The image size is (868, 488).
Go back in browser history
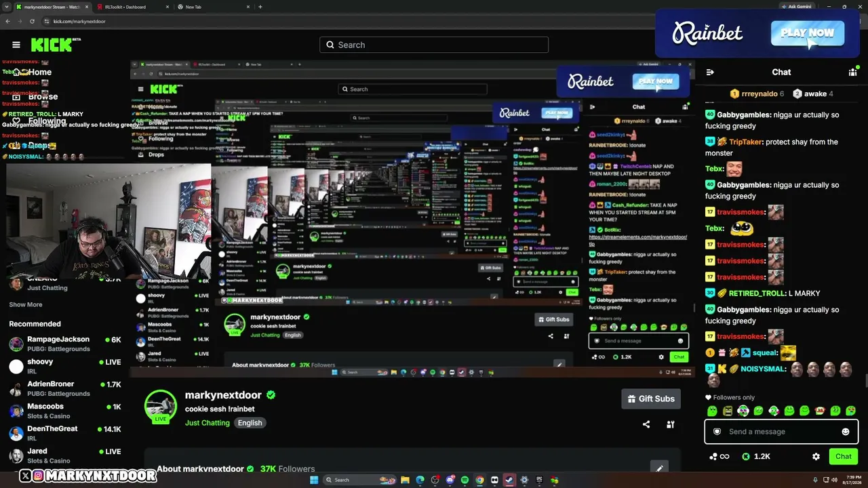pyautogui.click(x=8, y=21)
